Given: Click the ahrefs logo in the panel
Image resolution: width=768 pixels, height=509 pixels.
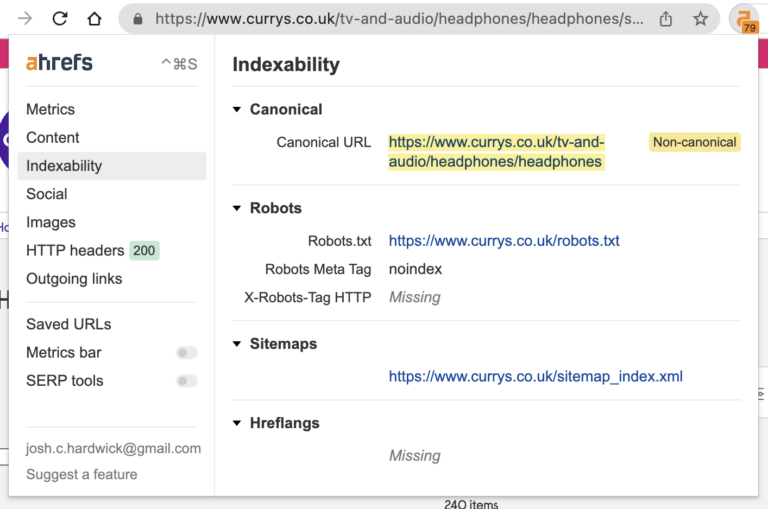Looking at the screenshot, I should [x=59, y=63].
